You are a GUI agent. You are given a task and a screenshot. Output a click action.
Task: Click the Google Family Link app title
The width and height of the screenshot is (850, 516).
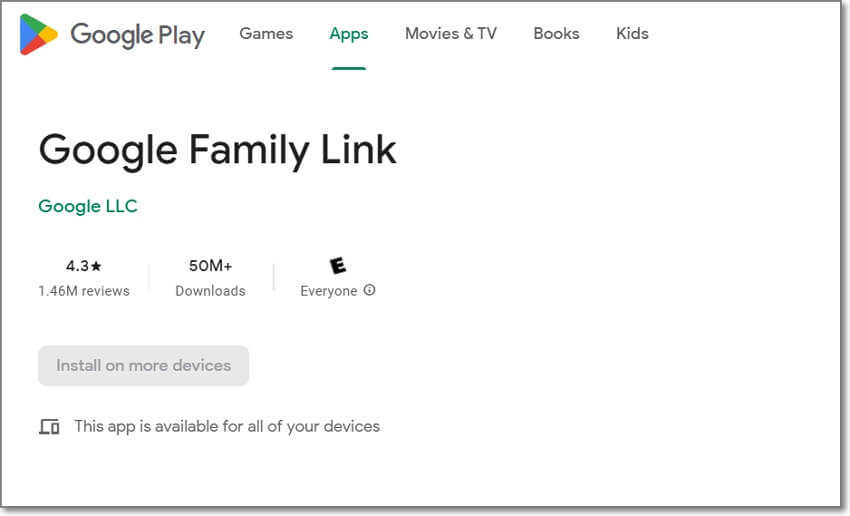coord(217,150)
